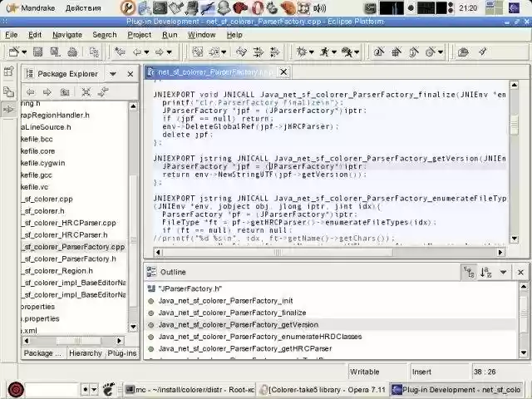Image resolution: width=532 pixels, height=399 pixels.
Task: Select _sf_colorer_ParserFactory.cpp in Package Explorer
Action: click(74, 247)
